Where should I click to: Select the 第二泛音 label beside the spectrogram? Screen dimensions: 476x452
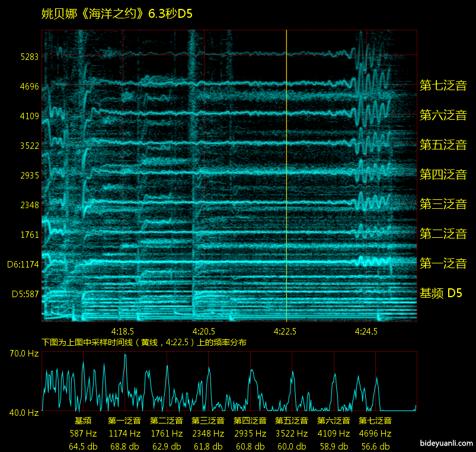tap(443, 234)
